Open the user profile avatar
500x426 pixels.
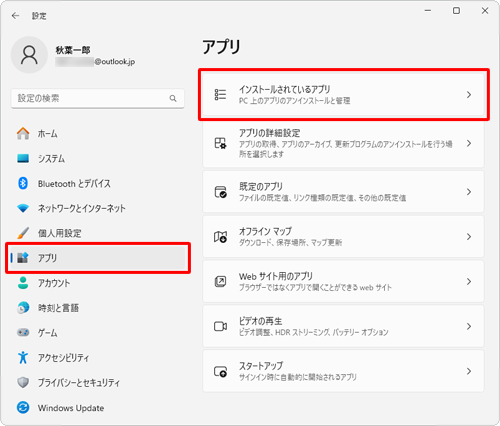click(29, 55)
